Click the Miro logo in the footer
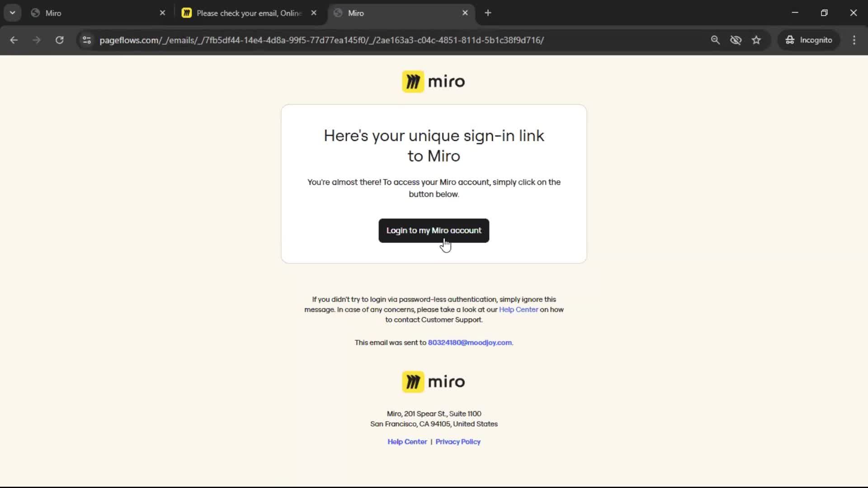The image size is (868, 488). [x=434, y=382]
